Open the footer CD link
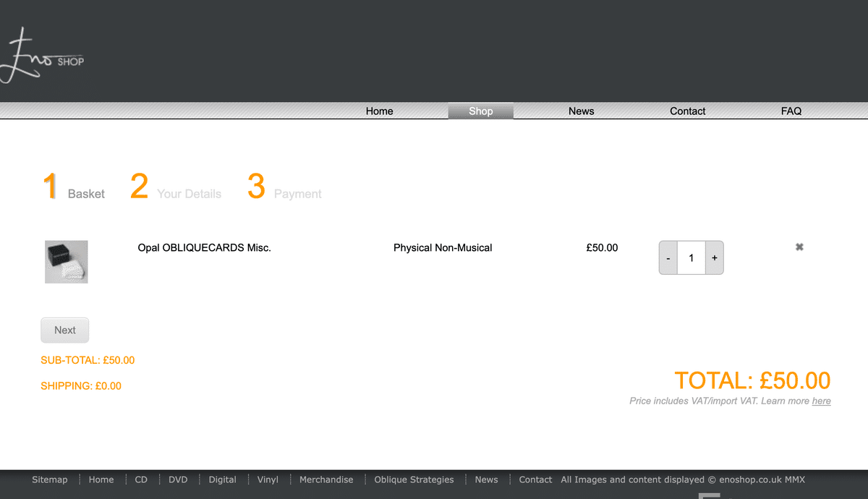Viewport: 868px width, 499px height. click(141, 479)
